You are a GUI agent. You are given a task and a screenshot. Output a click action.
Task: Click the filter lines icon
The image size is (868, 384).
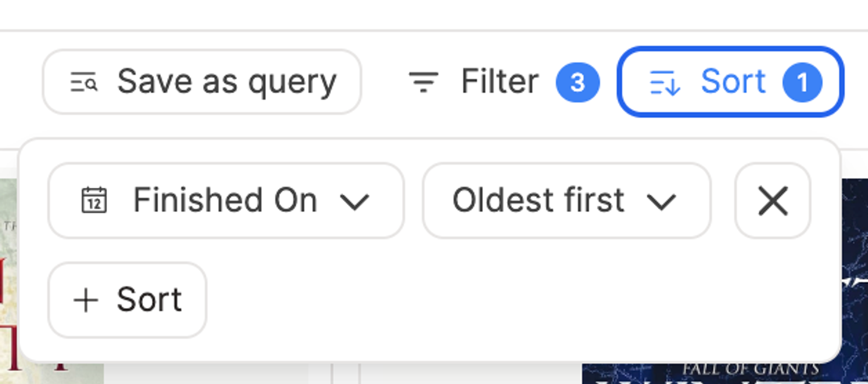[424, 82]
